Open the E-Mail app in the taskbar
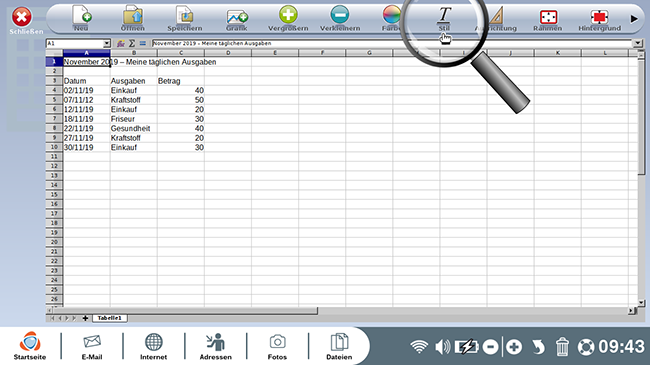This screenshot has width=650, height=365. pos(92,346)
